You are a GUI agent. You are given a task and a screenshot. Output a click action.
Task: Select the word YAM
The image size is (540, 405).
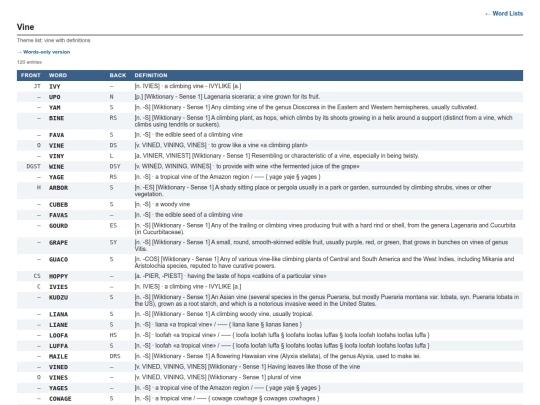click(x=54, y=107)
